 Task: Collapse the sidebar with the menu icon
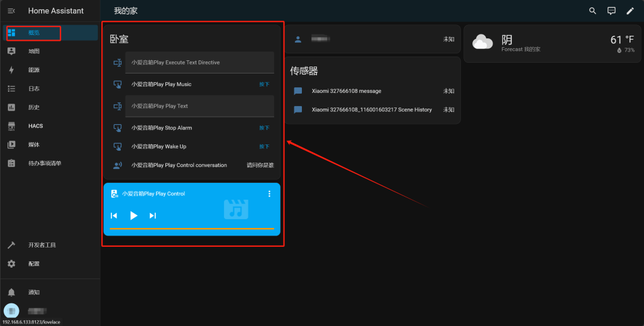tap(11, 11)
